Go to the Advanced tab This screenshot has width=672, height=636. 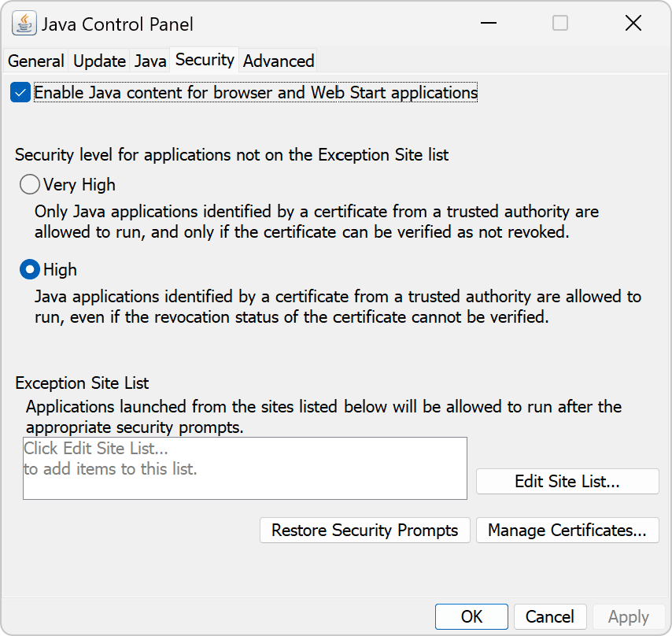click(279, 61)
